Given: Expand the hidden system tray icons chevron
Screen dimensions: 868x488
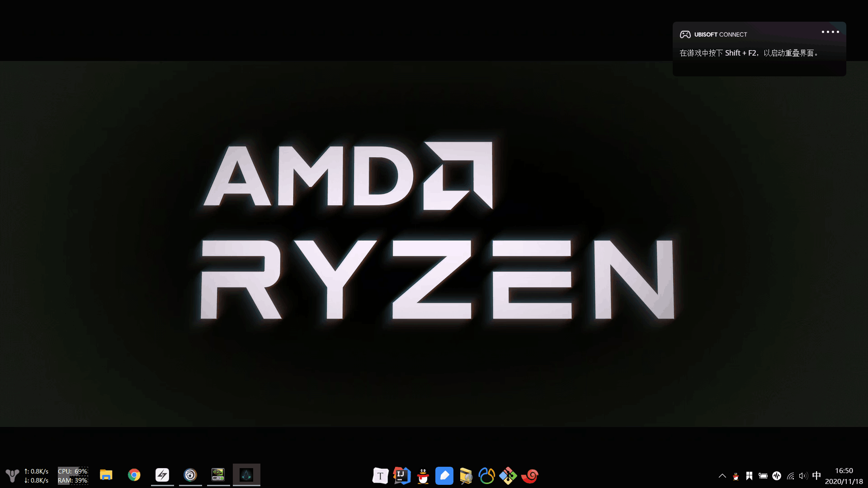Looking at the screenshot, I should point(722,476).
